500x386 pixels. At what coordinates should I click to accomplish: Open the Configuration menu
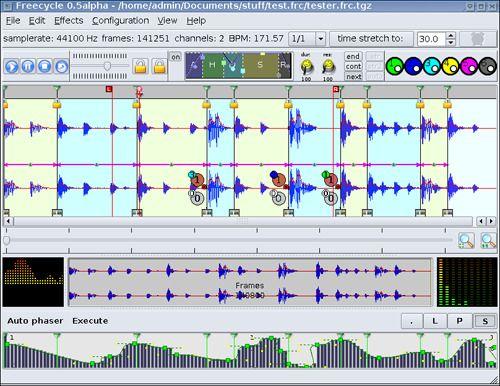(120, 21)
